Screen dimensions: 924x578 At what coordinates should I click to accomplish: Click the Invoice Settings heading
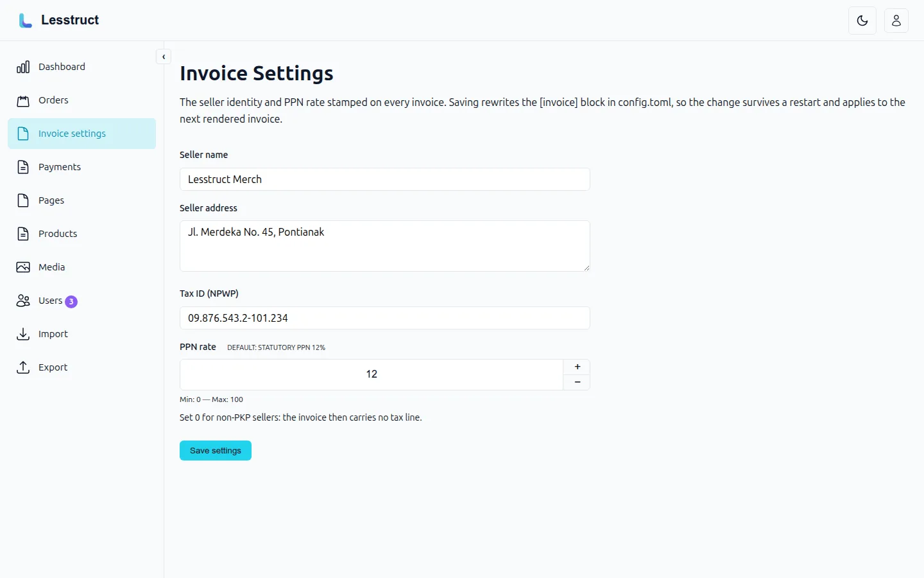[x=257, y=73]
